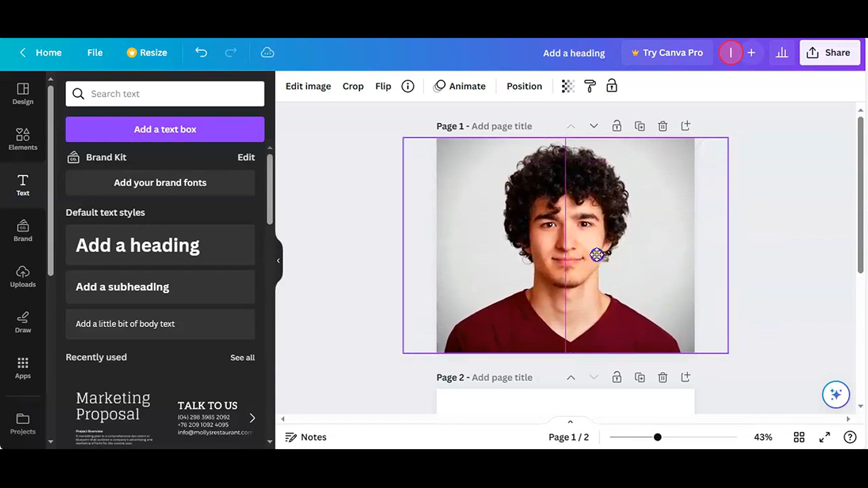Insert the Add a heading style
The width and height of the screenshot is (868, 488).
point(160,245)
